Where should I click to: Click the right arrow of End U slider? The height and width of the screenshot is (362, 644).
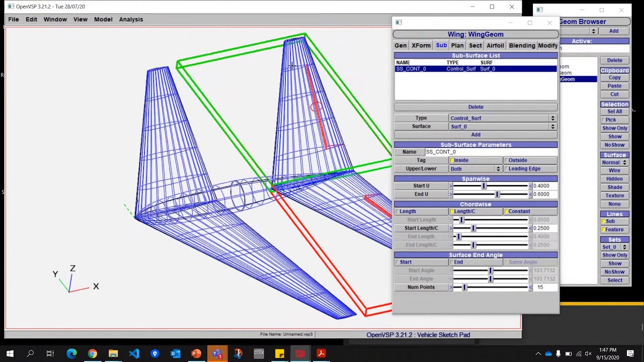click(530, 195)
